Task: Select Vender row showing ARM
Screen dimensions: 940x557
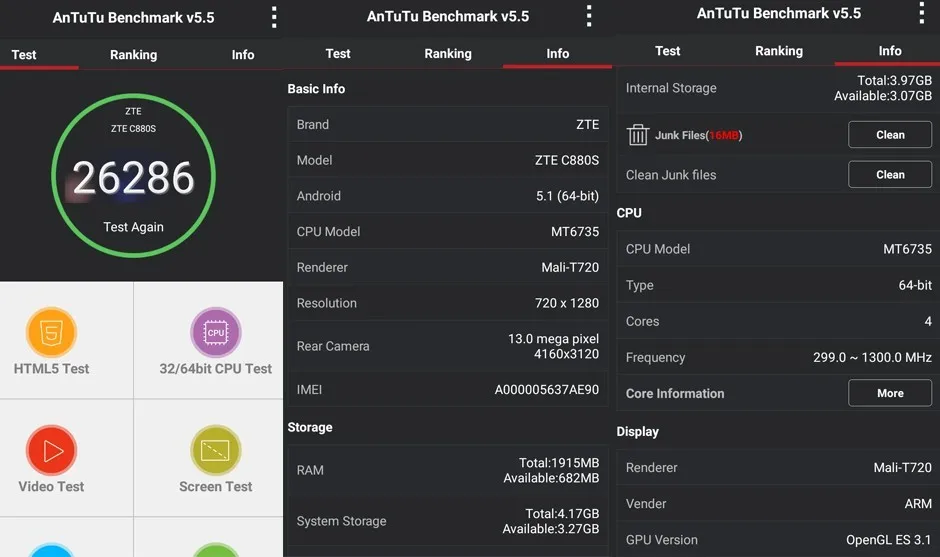Action: click(779, 504)
